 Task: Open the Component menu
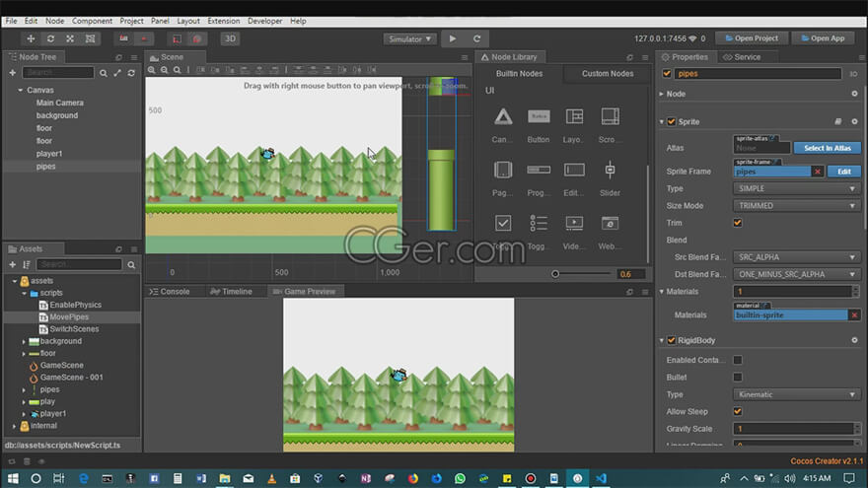(x=92, y=21)
